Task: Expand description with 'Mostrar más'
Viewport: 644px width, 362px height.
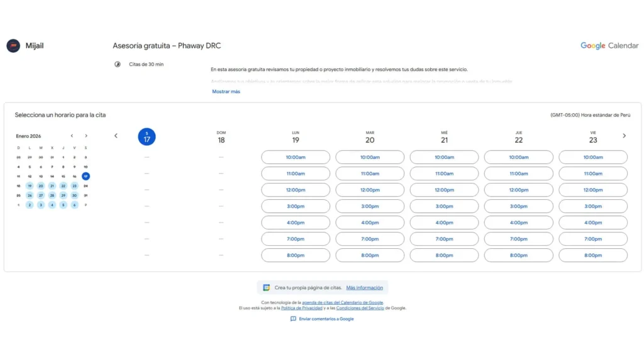Action: coord(226,92)
